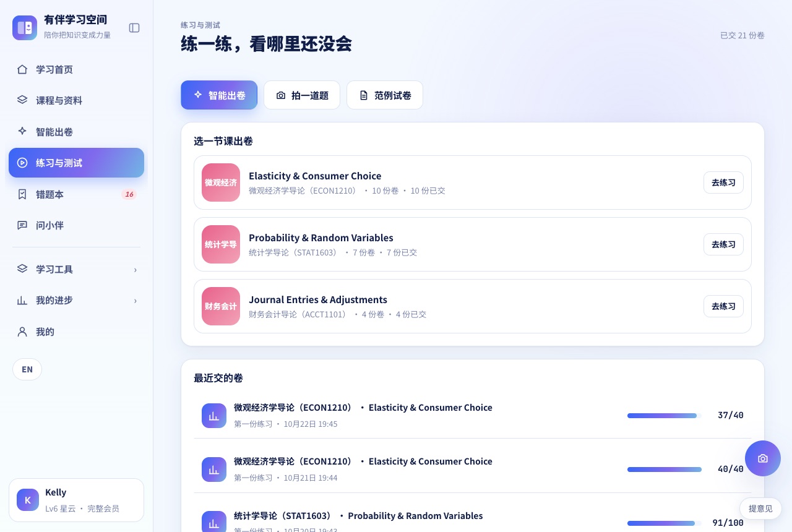
Task: Switch to the 范例试卷 tab
Action: click(x=385, y=95)
